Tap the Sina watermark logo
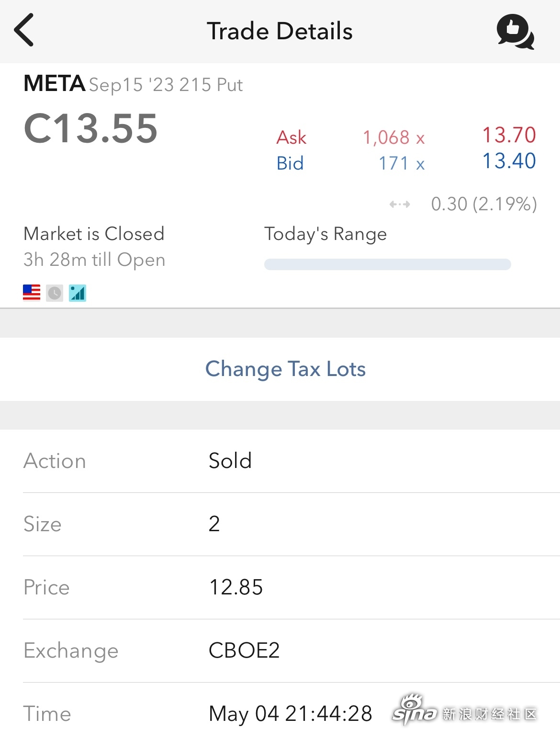The image size is (560, 741). pyautogui.click(x=464, y=711)
